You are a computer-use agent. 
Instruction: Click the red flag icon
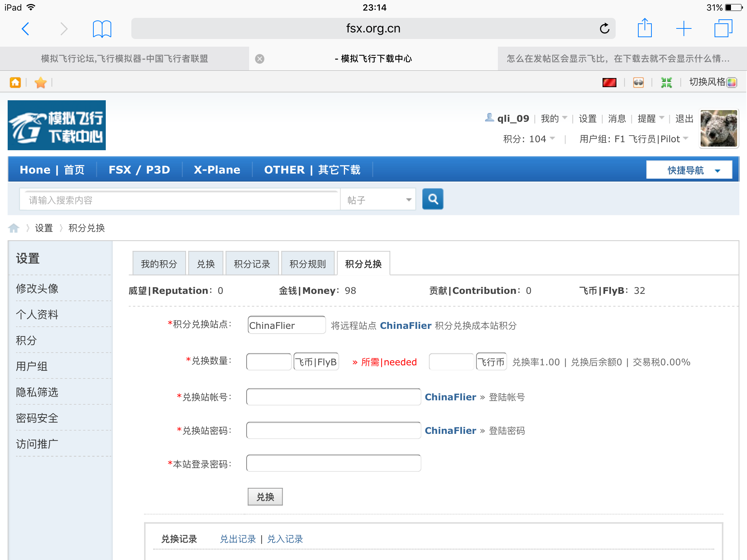pyautogui.click(x=609, y=82)
